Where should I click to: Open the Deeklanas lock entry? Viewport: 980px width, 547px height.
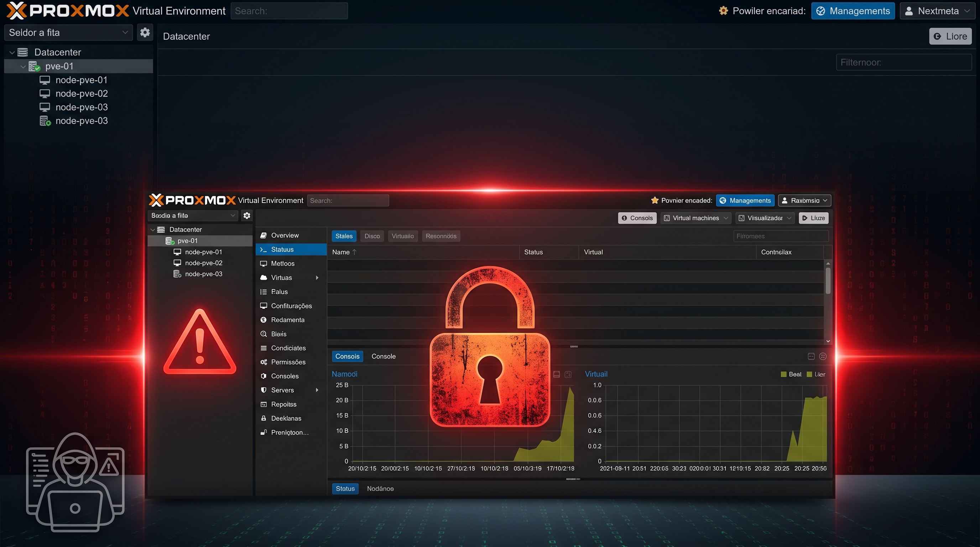291,418
